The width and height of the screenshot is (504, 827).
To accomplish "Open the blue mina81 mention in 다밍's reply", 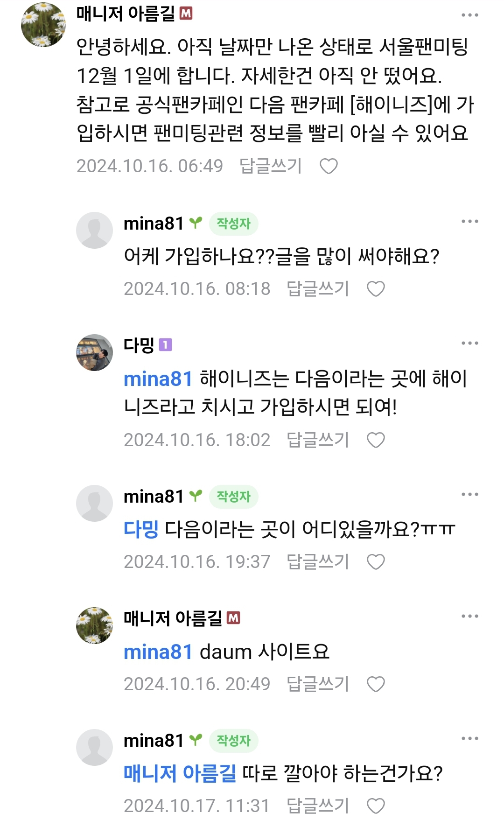I will coord(158,379).
